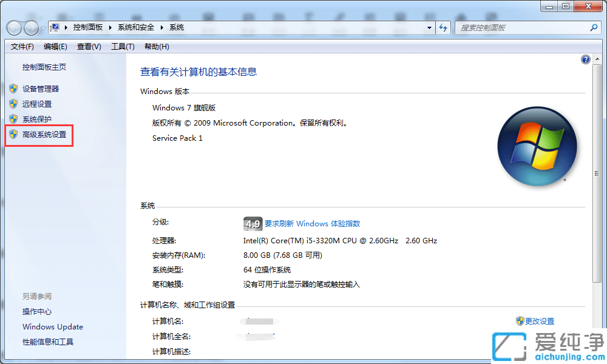The height and width of the screenshot is (364, 607).
Task: Open 设备管理器 from the sidebar
Action: (x=40, y=88)
